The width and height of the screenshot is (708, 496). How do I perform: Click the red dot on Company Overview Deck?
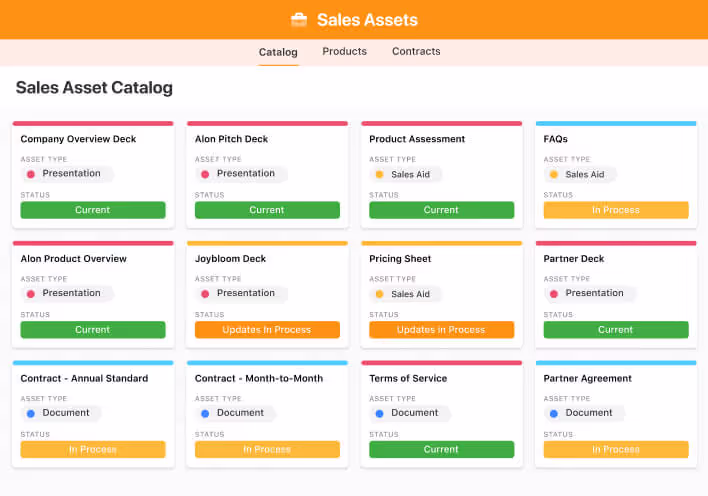pos(31,174)
